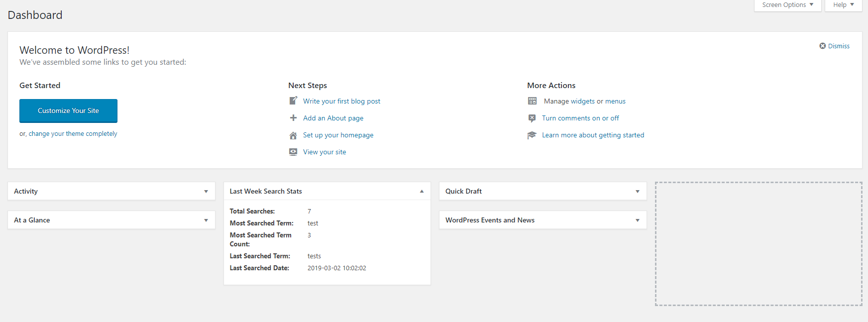This screenshot has height=322, width=868.
Task: Open the Screen Options dropdown
Action: click(x=787, y=5)
